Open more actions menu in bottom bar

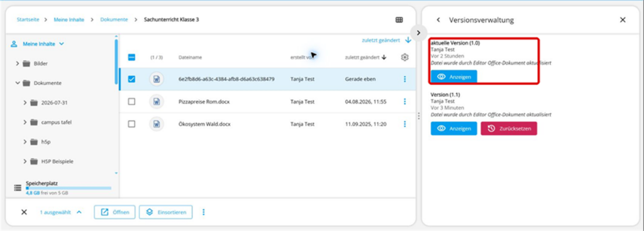(203, 212)
